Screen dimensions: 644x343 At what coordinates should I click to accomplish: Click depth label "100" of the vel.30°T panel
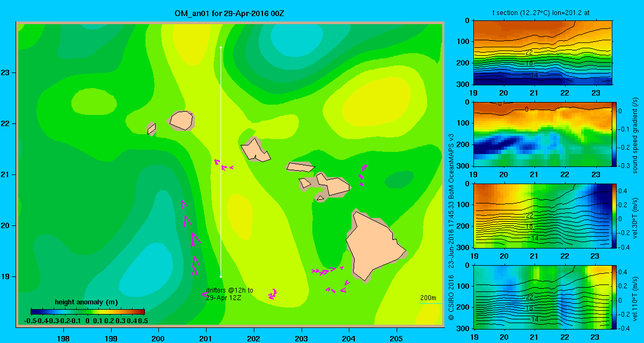pos(464,205)
